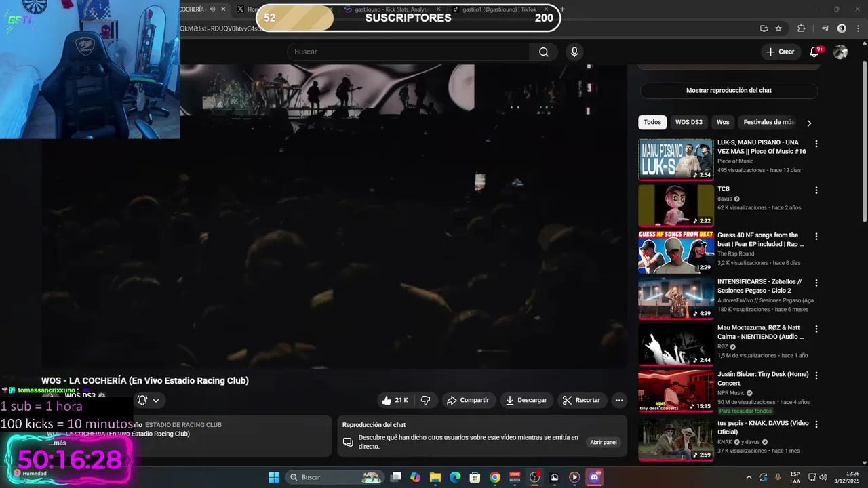Click the Crear button
Screen dimensions: 868x488
click(x=780, y=52)
